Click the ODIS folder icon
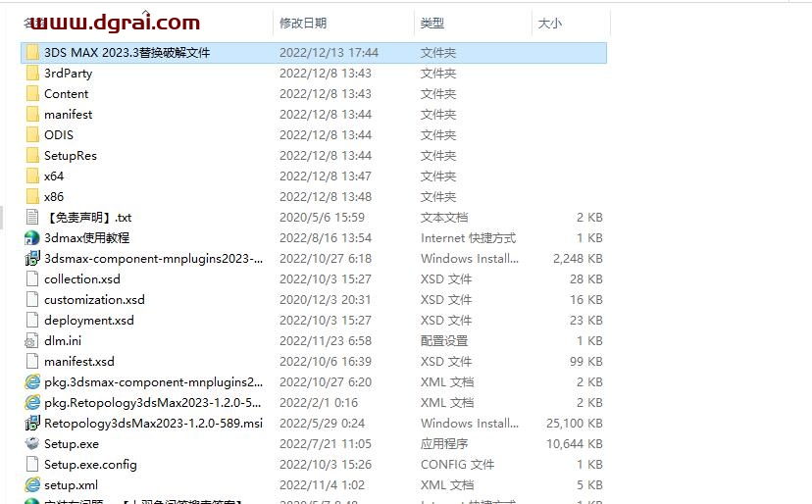 pyautogui.click(x=32, y=134)
